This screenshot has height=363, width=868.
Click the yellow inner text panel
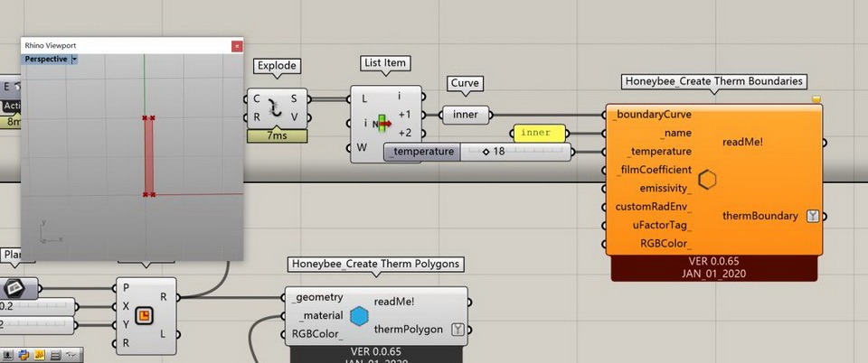(x=542, y=133)
